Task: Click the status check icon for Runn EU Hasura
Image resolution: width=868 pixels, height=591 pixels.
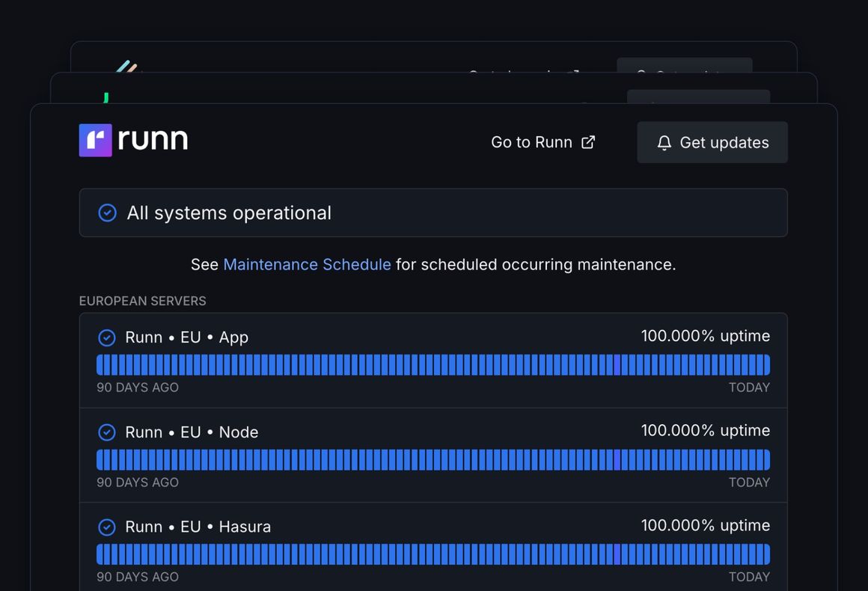Action: [x=107, y=527]
